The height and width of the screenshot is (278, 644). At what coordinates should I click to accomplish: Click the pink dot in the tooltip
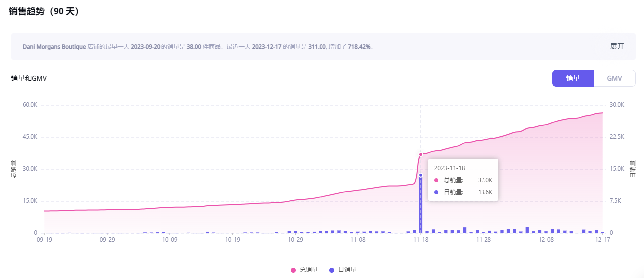click(x=436, y=180)
